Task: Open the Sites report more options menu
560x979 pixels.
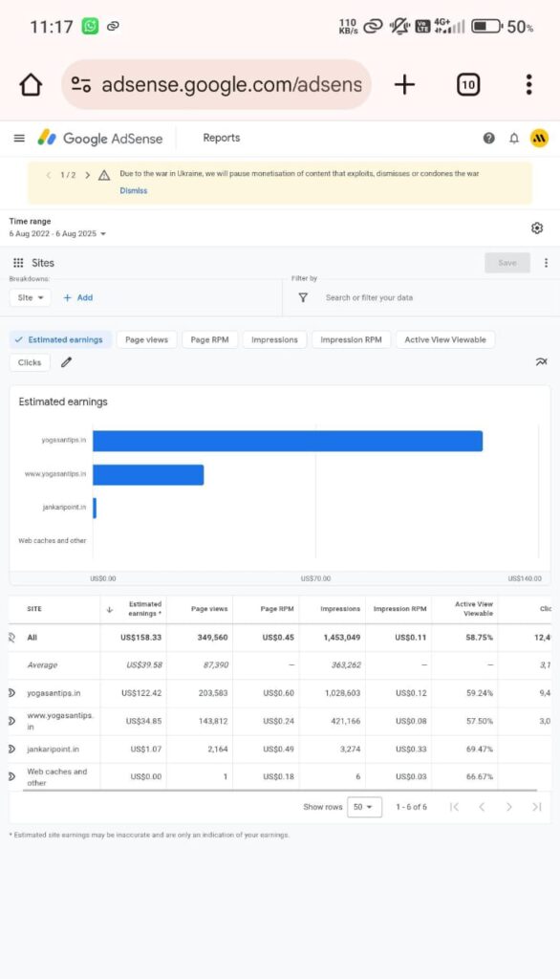Action: [x=546, y=263]
